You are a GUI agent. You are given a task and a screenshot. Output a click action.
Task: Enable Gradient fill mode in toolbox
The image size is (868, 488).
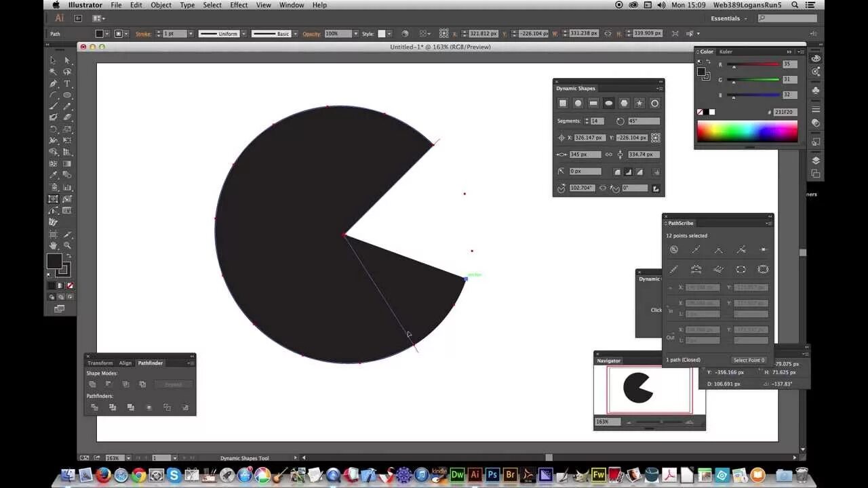coord(60,285)
